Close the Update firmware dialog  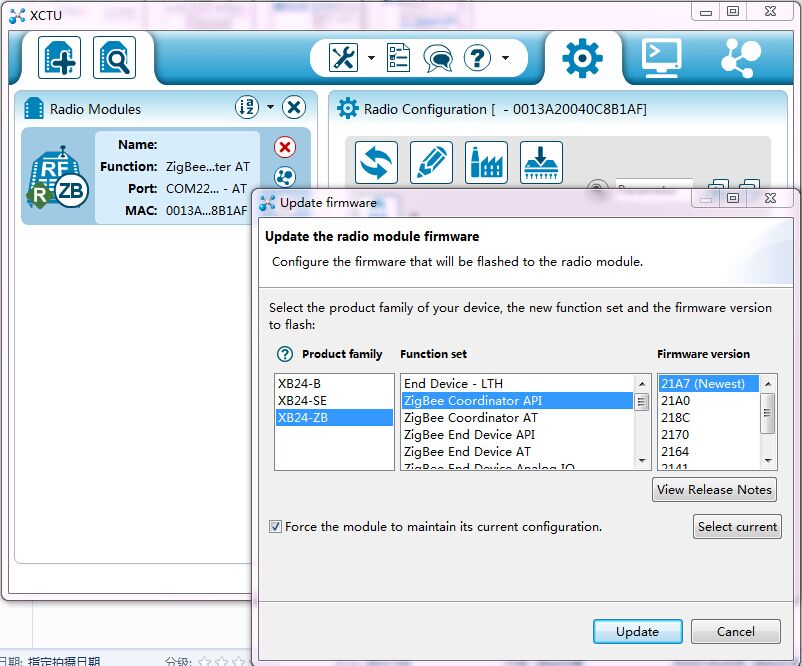tap(771, 198)
